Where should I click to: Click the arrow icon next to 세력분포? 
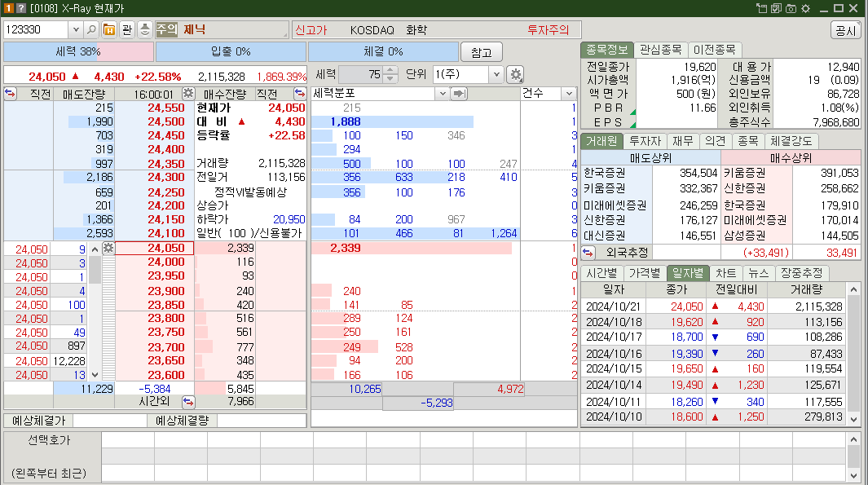(459, 94)
